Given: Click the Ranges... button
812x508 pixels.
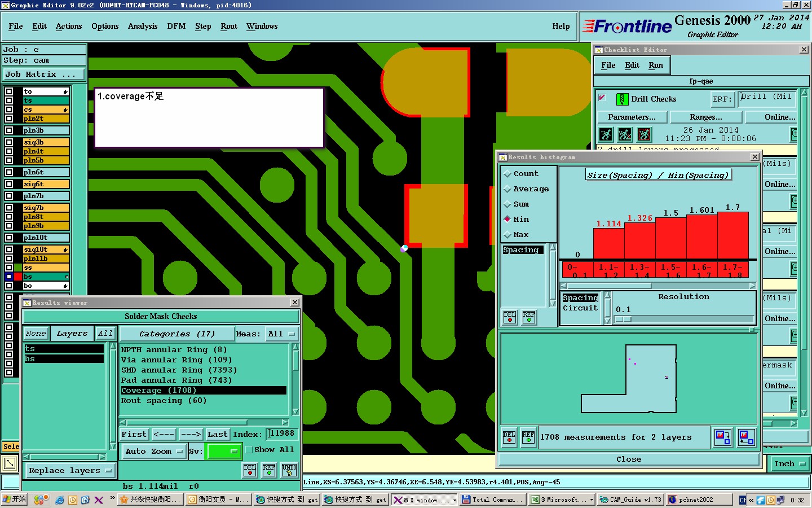Looking at the screenshot, I should (x=706, y=117).
